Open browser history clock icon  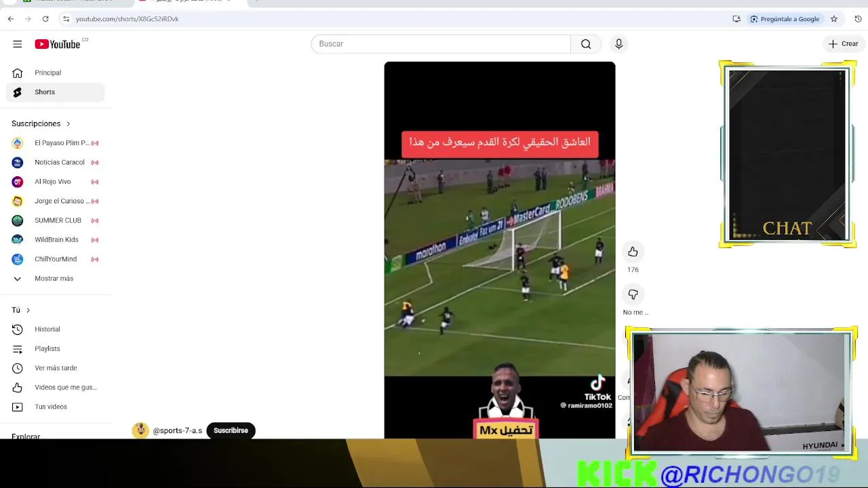coord(858,19)
